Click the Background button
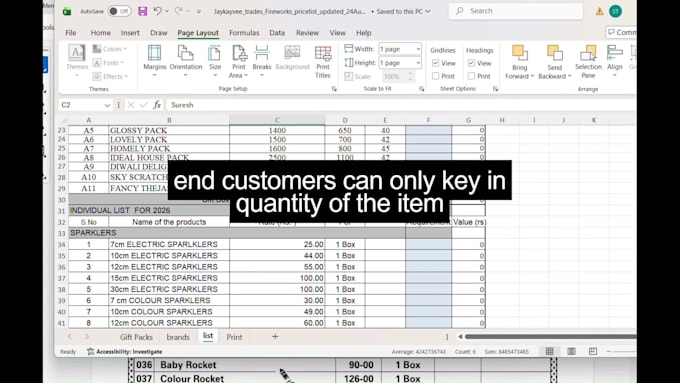The height and width of the screenshot is (383, 680). [292, 58]
